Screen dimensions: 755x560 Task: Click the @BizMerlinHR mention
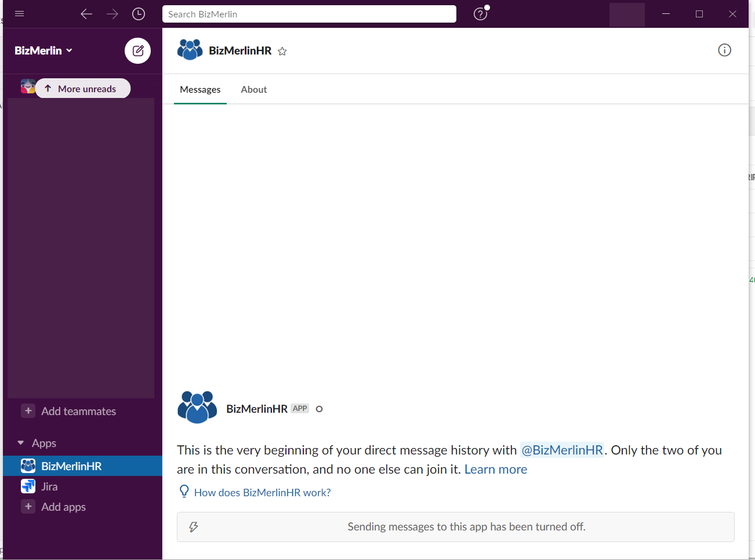(562, 450)
